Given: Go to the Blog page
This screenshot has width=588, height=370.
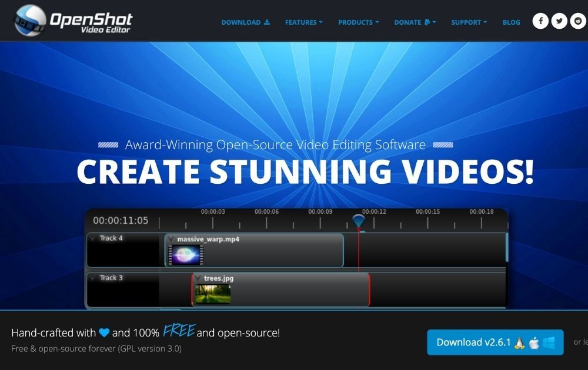Looking at the screenshot, I should click(511, 22).
